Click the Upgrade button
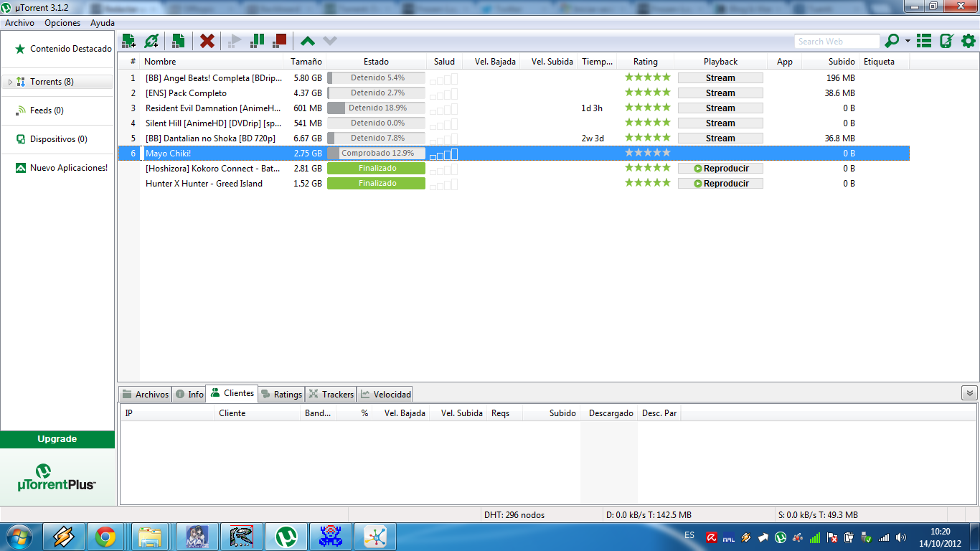 tap(57, 438)
